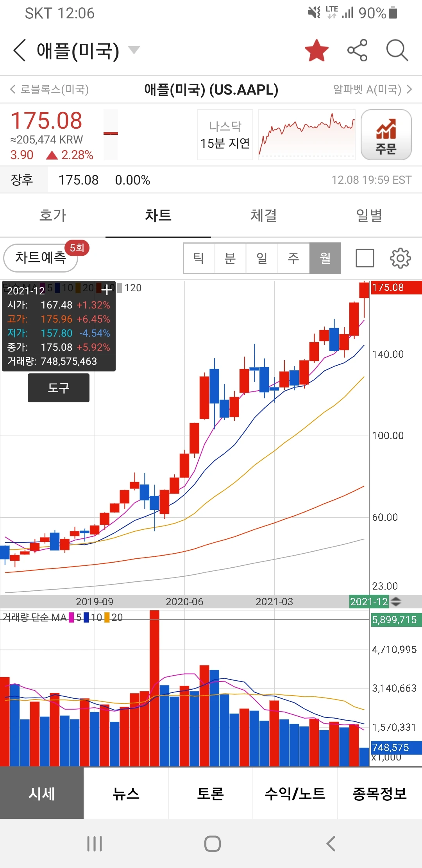
Task: Tap the 2021-12 date stepper arrows
Action: pyautogui.click(x=396, y=601)
